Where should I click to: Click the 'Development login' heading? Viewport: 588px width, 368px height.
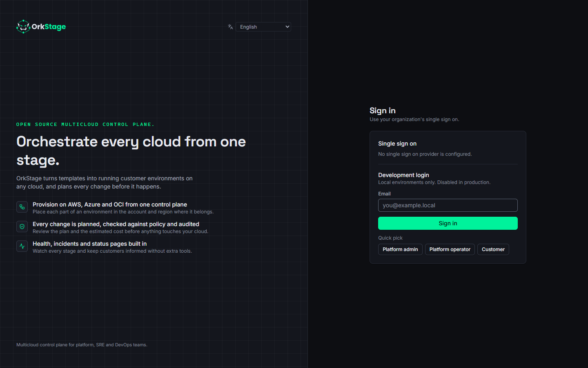(x=403, y=175)
